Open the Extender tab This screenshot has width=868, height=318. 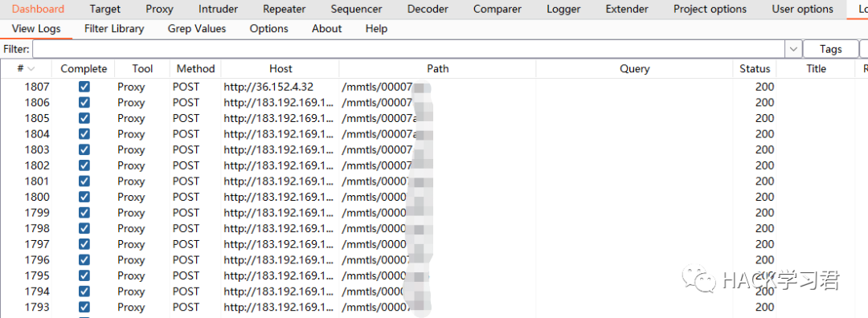627,10
